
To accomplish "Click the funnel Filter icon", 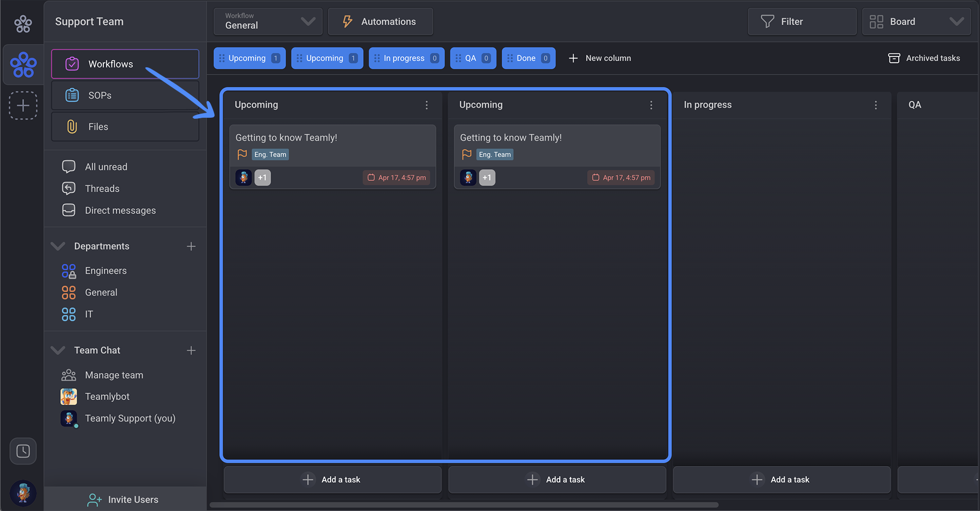I will click(x=768, y=22).
